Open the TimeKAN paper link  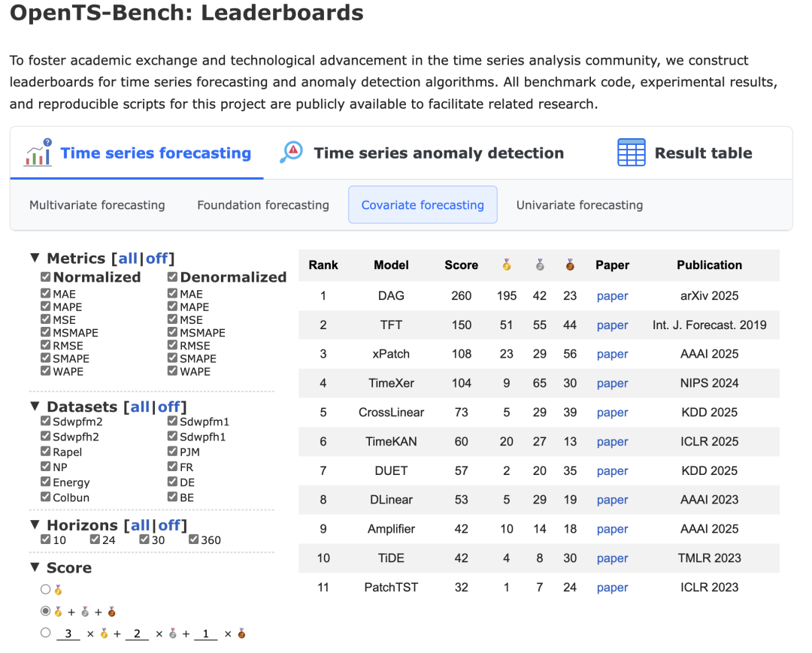612,442
